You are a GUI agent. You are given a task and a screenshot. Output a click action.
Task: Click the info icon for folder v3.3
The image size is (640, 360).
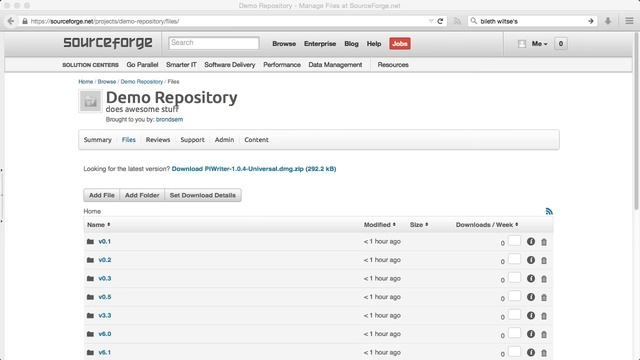(531, 316)
